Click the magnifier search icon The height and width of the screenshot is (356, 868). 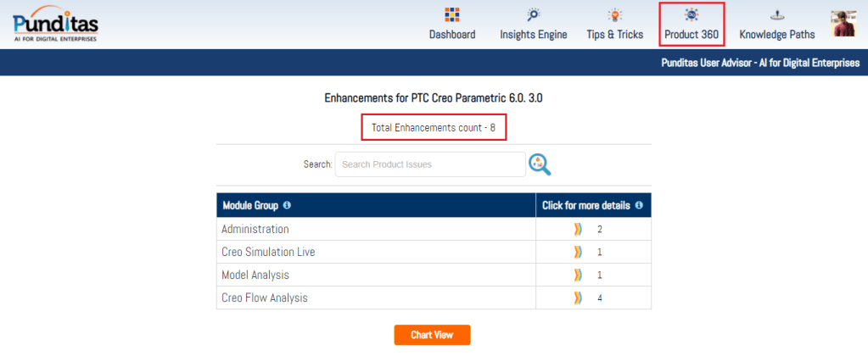click(x=540, y=164)
